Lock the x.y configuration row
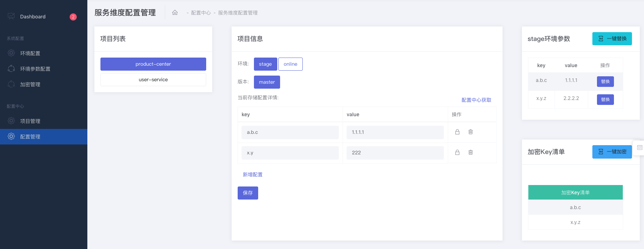This screenshot has height=249, width=644. (x=457, y=152)
